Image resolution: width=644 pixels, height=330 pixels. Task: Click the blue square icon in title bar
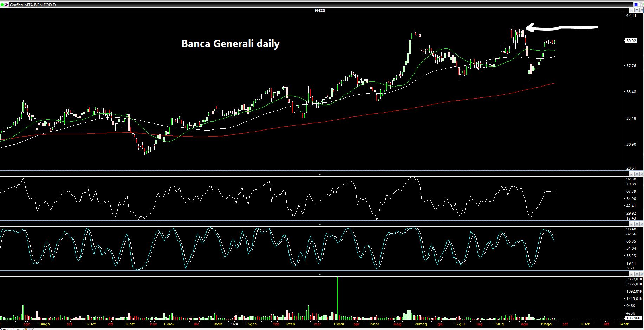[636, 5]
